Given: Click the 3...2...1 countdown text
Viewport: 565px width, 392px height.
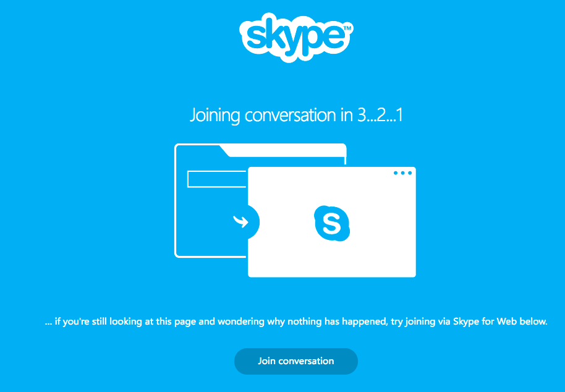Looking at the screenshot, I should pyautogui.click(x=380, y=115).
